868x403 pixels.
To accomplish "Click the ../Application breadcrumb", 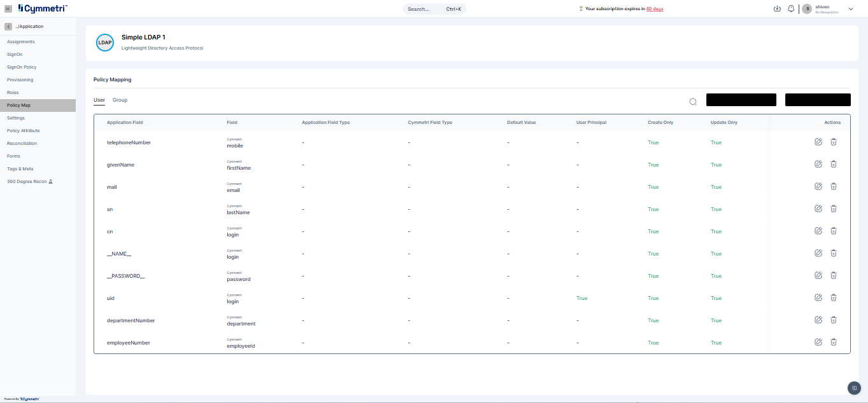I will pyautogui.click(x=29, y=27).
